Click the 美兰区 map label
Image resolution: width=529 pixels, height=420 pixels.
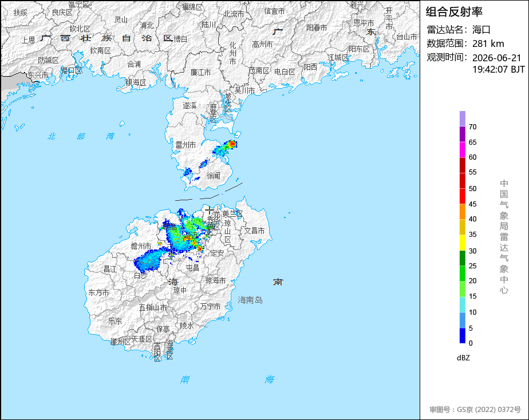[232, 213]
